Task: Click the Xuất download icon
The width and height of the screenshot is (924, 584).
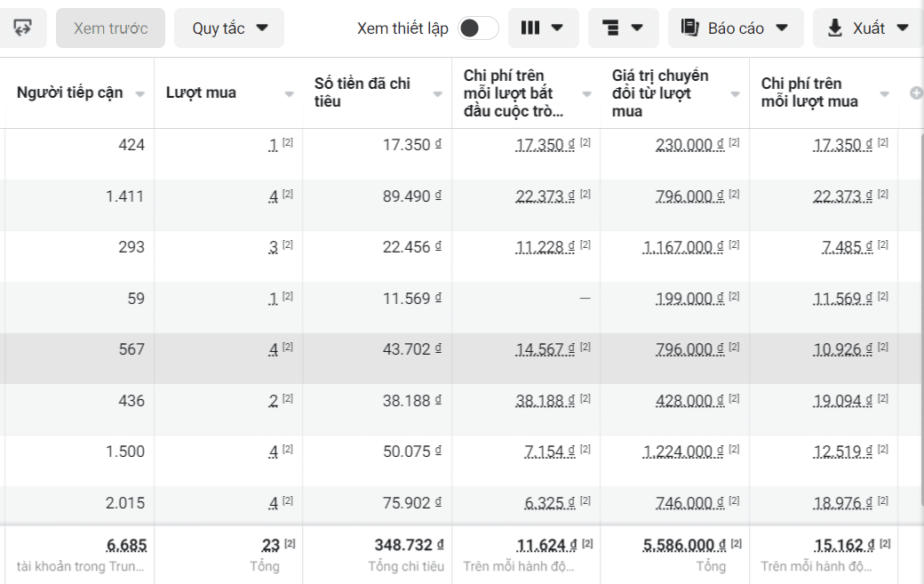Action: pos(834,28)
